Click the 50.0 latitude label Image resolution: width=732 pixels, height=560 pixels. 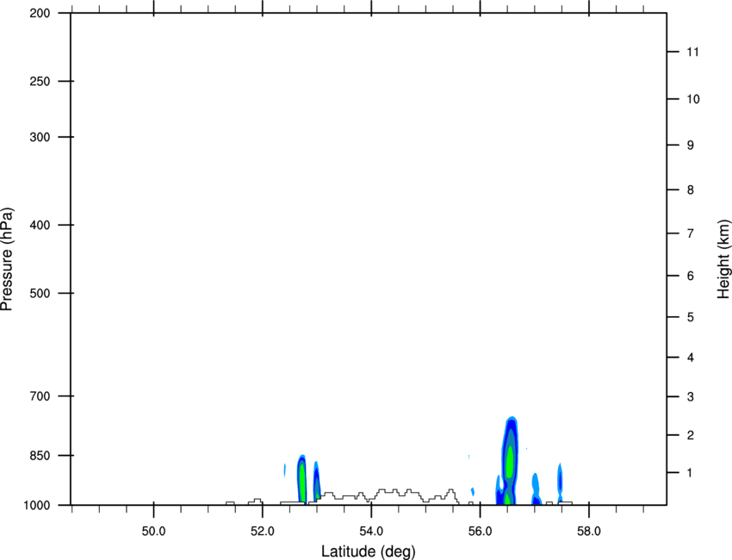click(x=153, y=532)
